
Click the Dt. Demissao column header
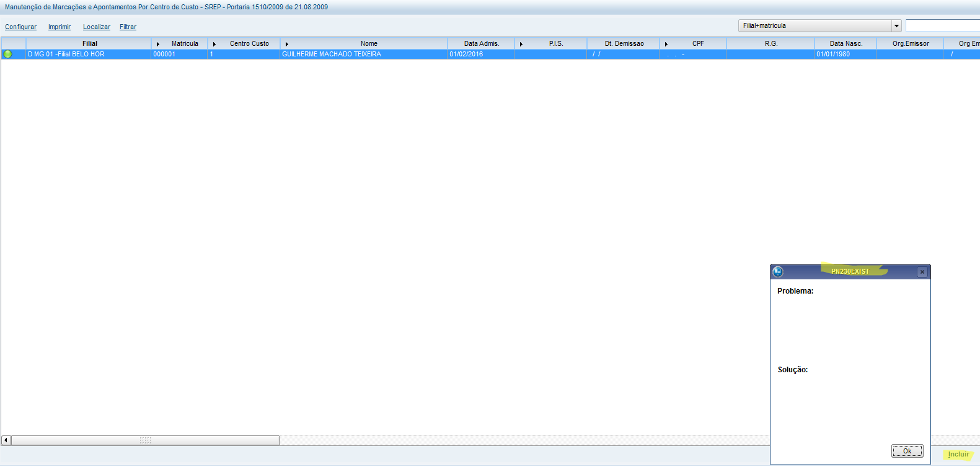click(624, 43)
